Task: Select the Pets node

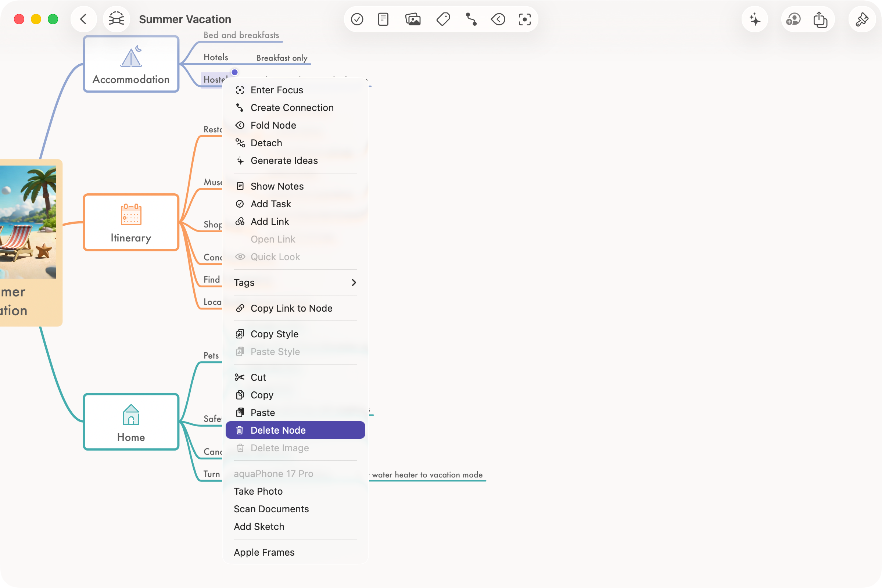Action: (211, 355)
